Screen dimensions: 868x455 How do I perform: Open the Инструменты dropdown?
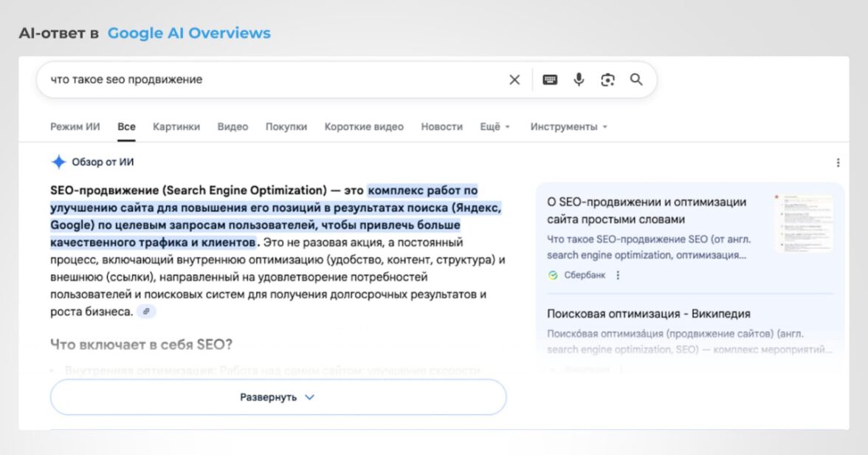pos(568,127)
